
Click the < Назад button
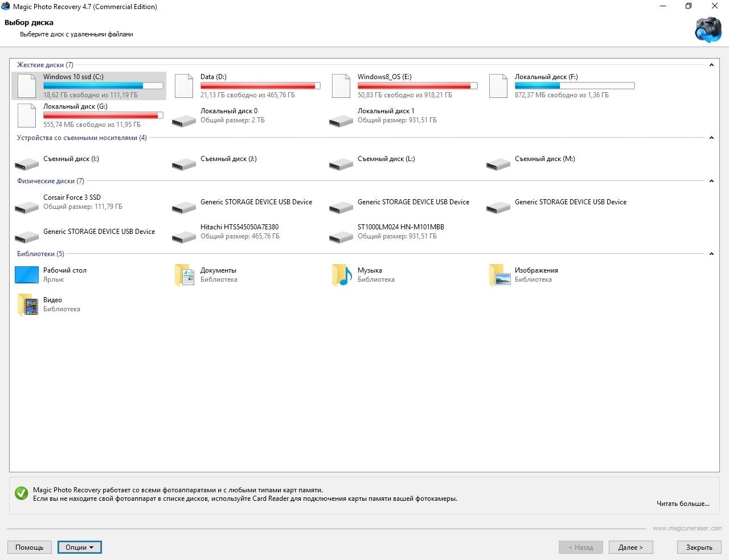580,547
